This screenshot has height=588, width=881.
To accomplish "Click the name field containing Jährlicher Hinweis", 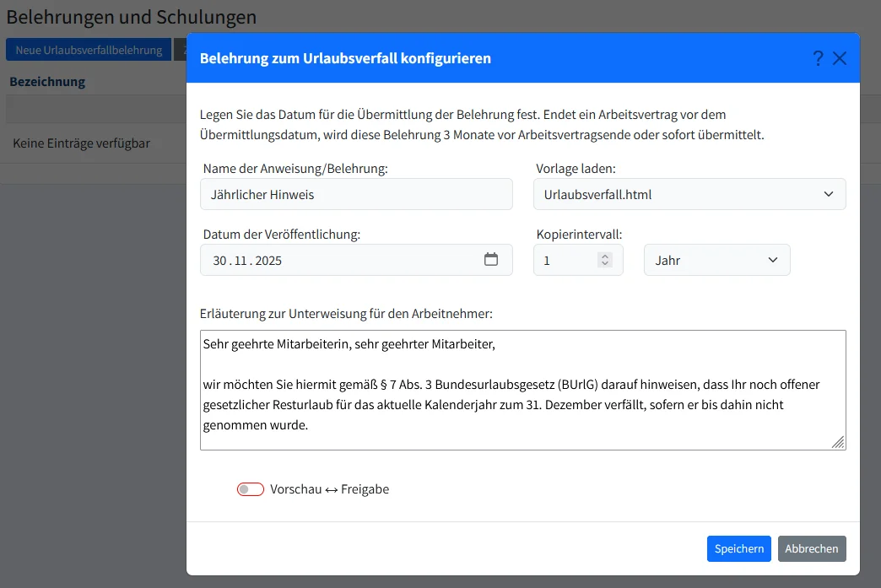I will click(x=355, y=194).
